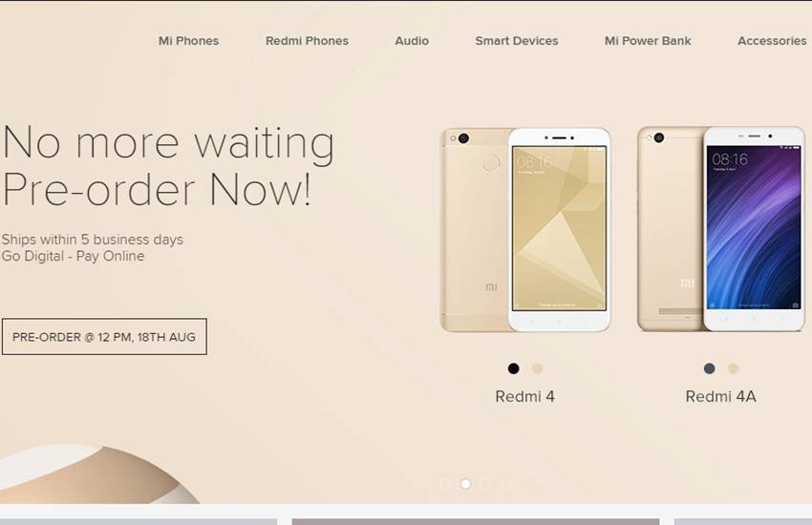Select Mi Power Bank in navigation
812x525 pixels.
(x=648, y=41)
